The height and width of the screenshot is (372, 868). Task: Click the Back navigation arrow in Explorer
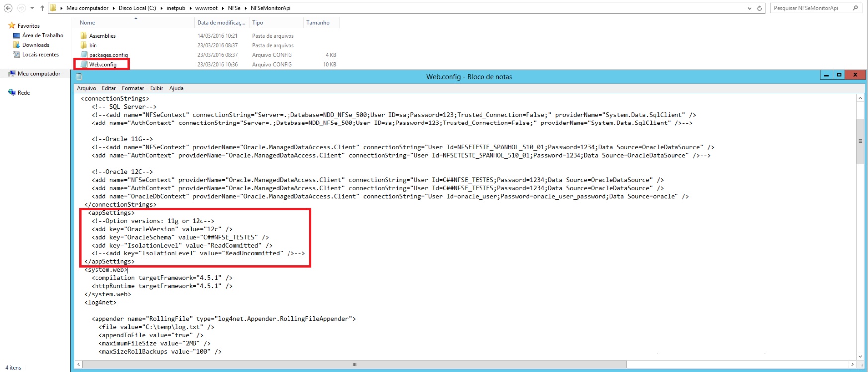(8, 8)
